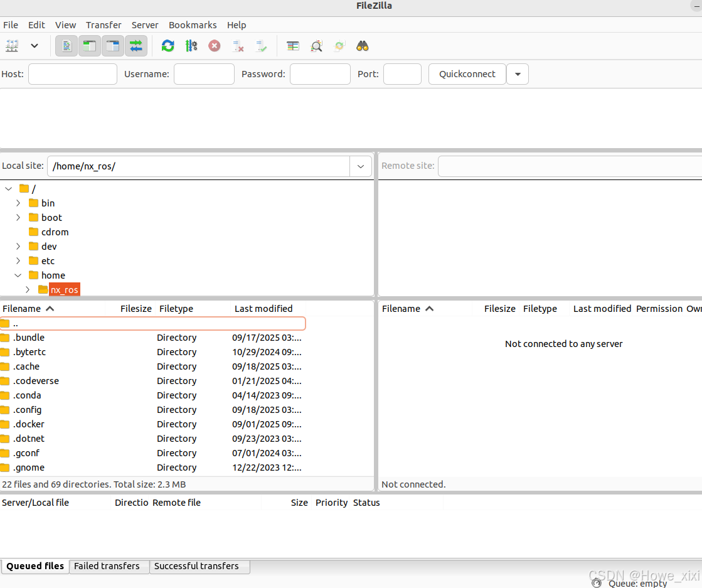Toggle message log display
702x588 pixels.
(66, 46)
